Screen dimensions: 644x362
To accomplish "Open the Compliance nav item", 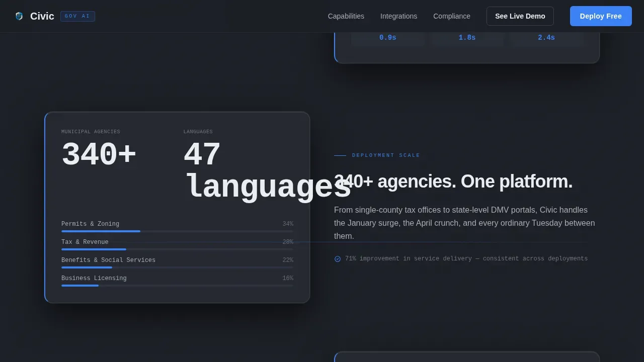I will [x=452, y=16].
